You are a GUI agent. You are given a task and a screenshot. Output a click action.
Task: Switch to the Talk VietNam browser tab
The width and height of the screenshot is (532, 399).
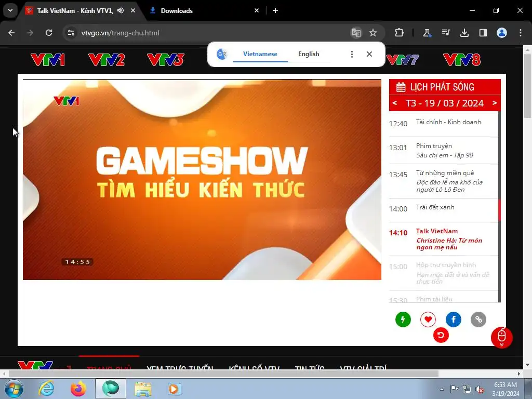tap(75, 10)
